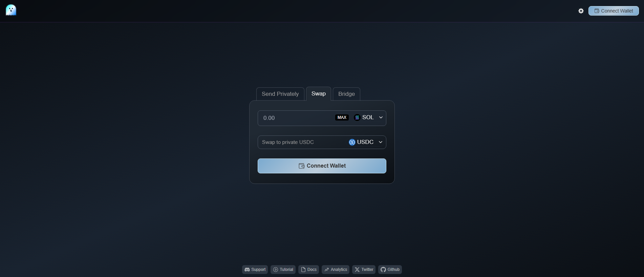The image size is (644, 277).
Task: Open the Docs link
Action: tap(309, 270)
